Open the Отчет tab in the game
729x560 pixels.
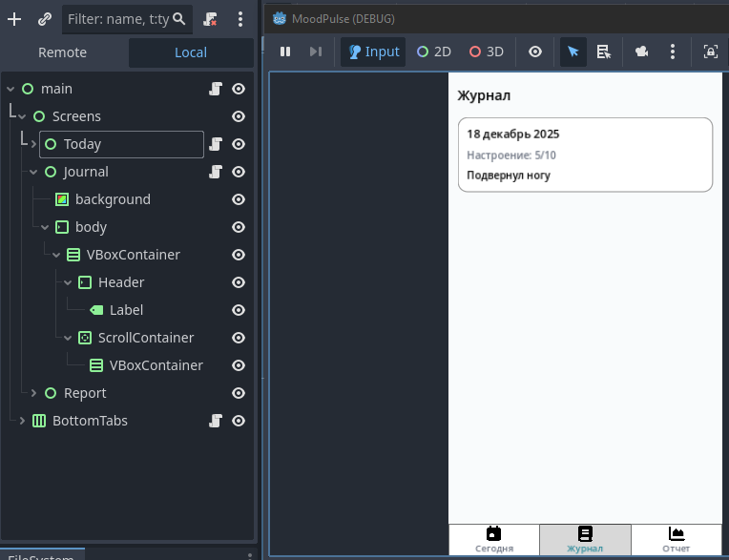click(x=676, y=539)
